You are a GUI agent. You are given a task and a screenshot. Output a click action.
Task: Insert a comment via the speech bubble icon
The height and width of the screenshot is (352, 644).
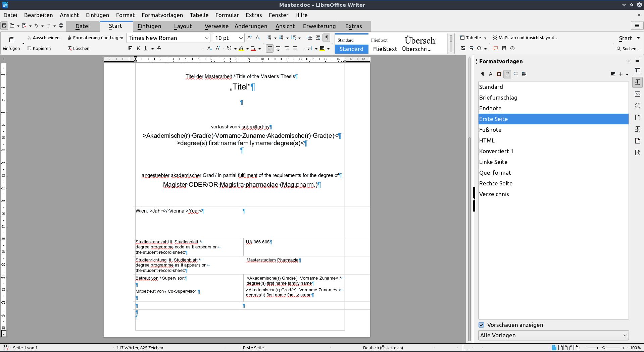(496, 49)
